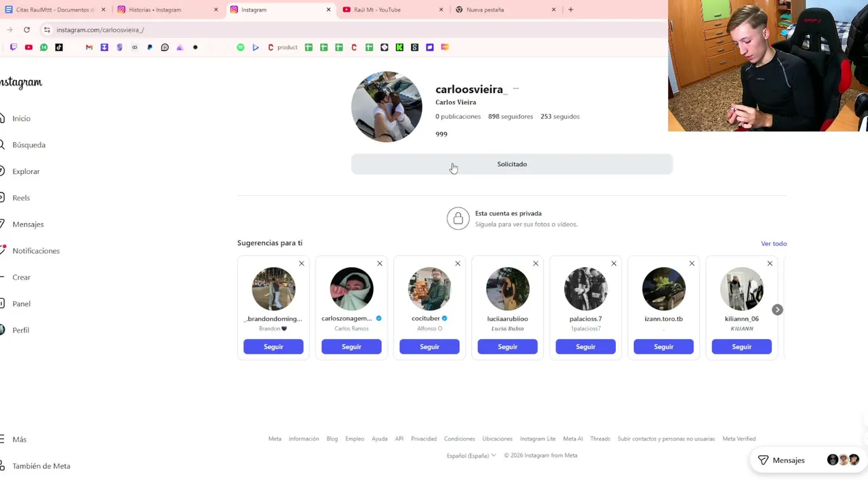868x488 pixels.
Task: Click Ver todo suggestions link
Action: point(774,243)
